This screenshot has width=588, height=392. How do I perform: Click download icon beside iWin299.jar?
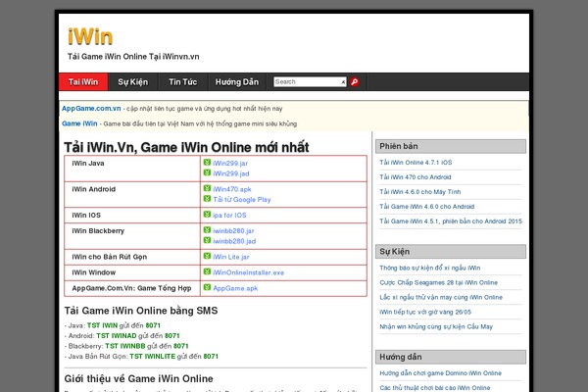pos(207,163)
